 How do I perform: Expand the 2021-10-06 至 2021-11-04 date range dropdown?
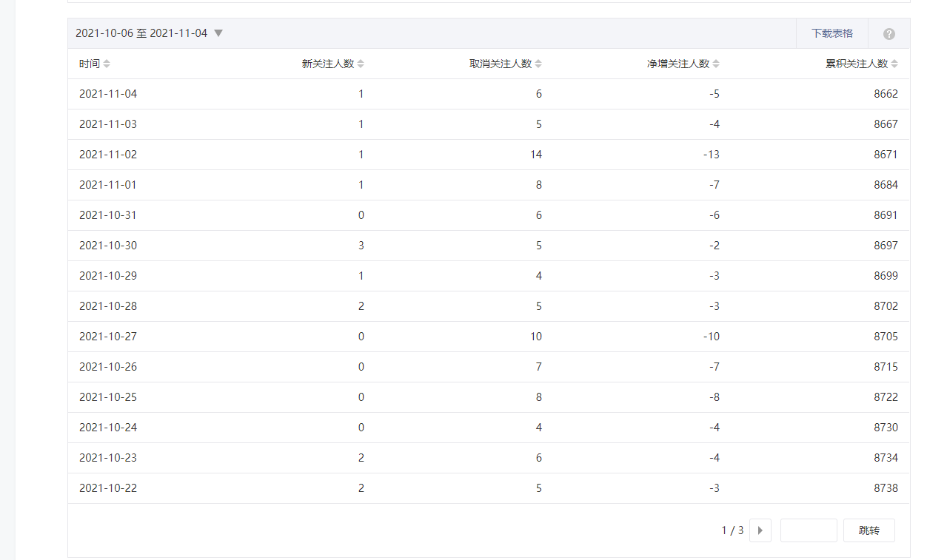click(x=218, y=33)
